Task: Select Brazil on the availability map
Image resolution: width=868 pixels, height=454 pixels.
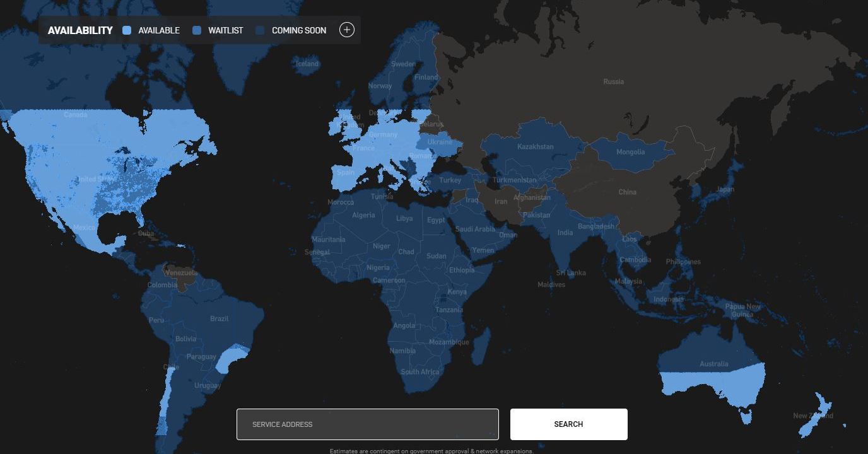Action: click(x=219, y=318)
